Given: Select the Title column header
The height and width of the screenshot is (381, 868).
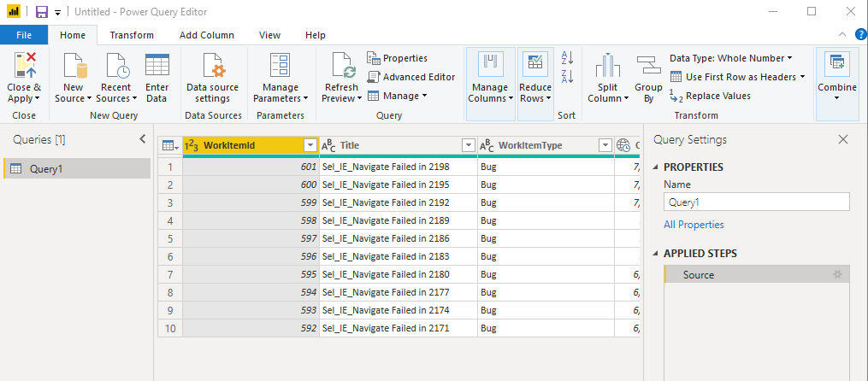Looking at the screenshot, I should 398,145.
